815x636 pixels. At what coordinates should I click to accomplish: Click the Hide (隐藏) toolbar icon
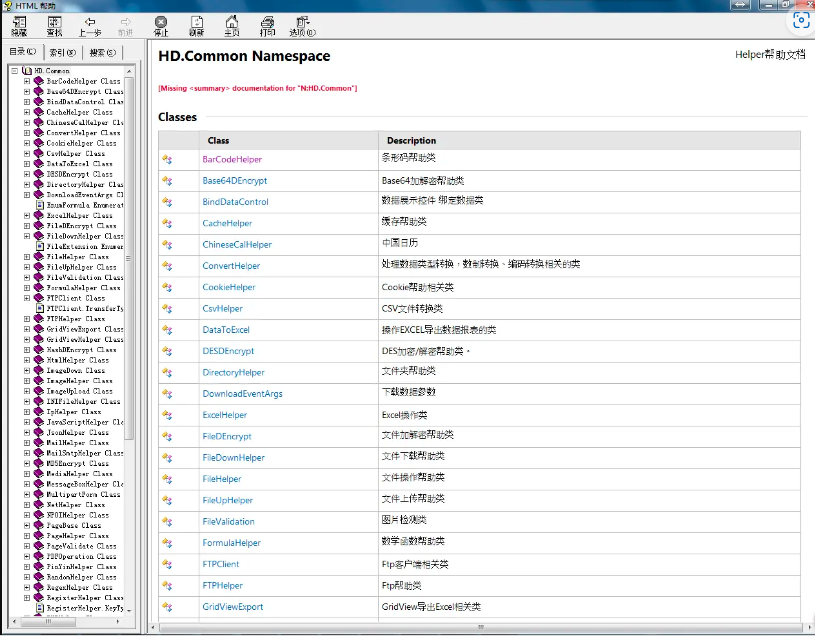point(19,25)
